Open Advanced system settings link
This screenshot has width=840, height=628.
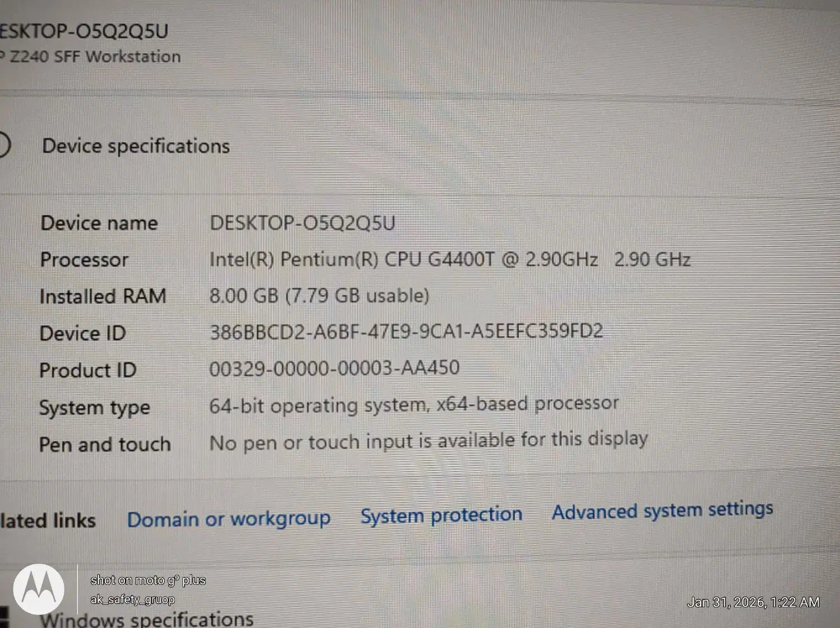662,510
